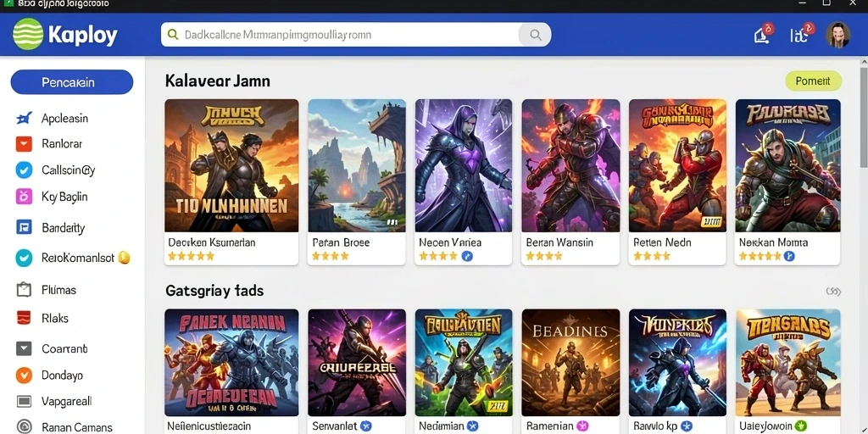Open the blue Bandaitty sidebar icon

coord(24,227)
